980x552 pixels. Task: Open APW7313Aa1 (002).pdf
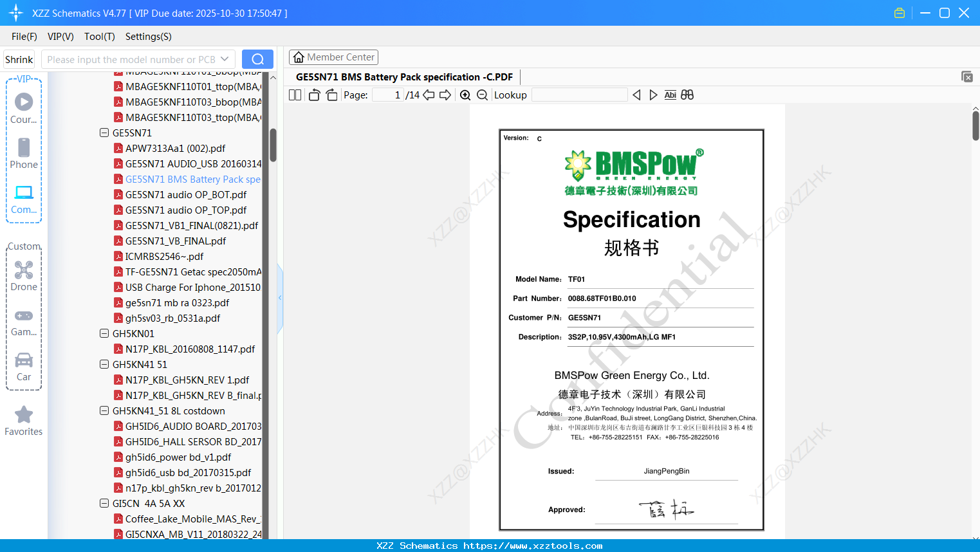(x=176, y=148)
